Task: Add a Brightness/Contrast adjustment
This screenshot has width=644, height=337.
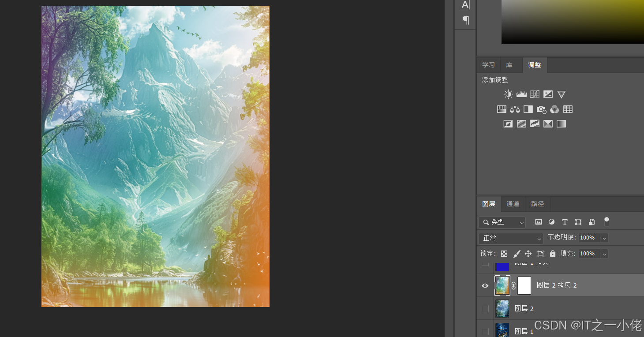Action: pos(508,94)
